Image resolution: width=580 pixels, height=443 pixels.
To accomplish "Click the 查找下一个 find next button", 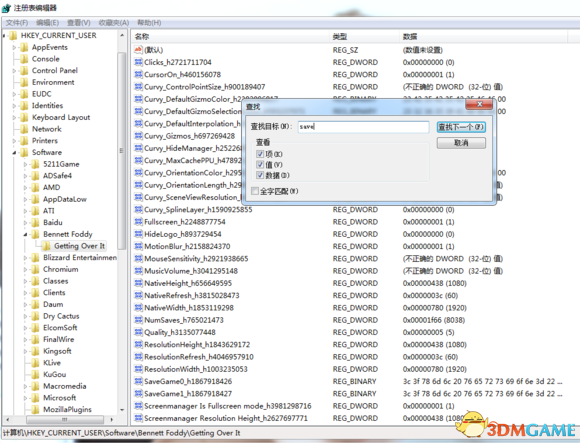I will [x=461, y=127].
